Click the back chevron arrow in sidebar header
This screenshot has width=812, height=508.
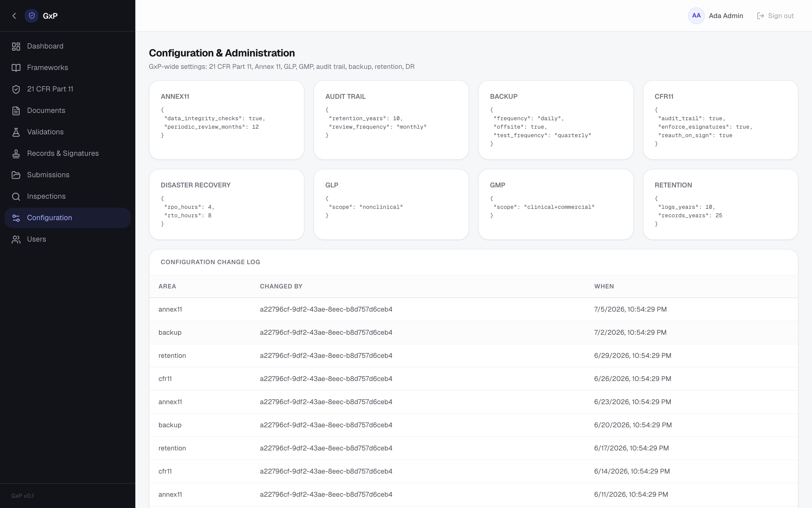coord(14,16)
